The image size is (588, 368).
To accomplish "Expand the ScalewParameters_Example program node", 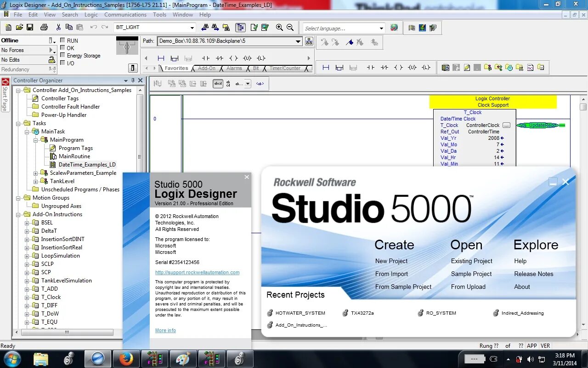I will [36, 173].
